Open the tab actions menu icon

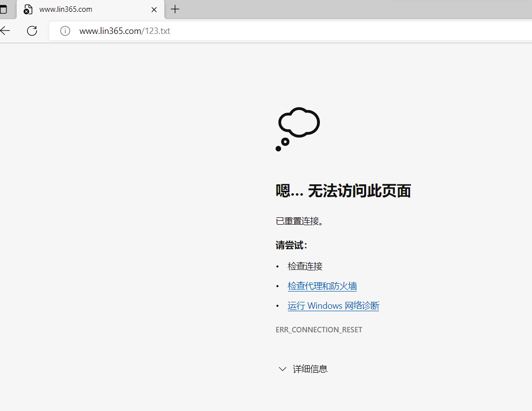[x=3, y=9]
